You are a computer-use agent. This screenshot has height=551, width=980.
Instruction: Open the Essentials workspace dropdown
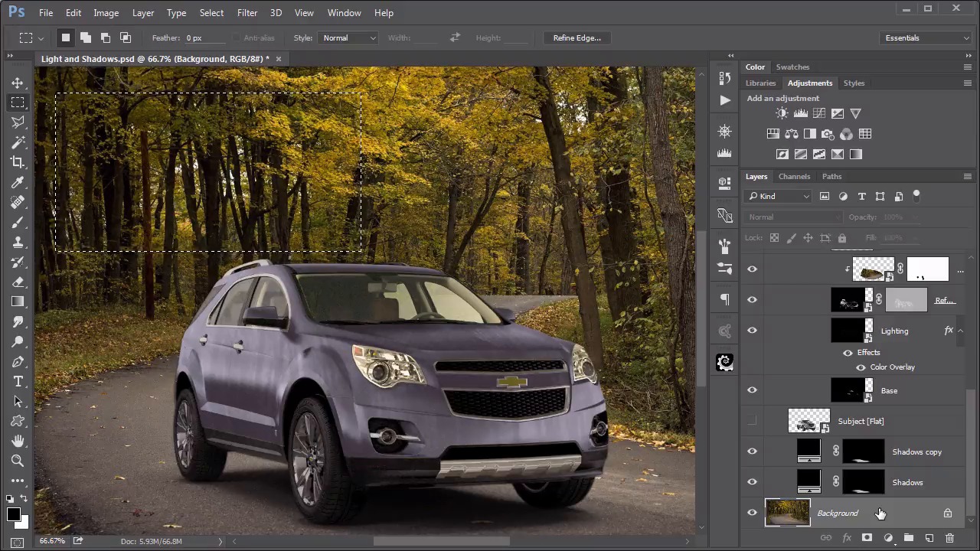(x=926, y=37)
